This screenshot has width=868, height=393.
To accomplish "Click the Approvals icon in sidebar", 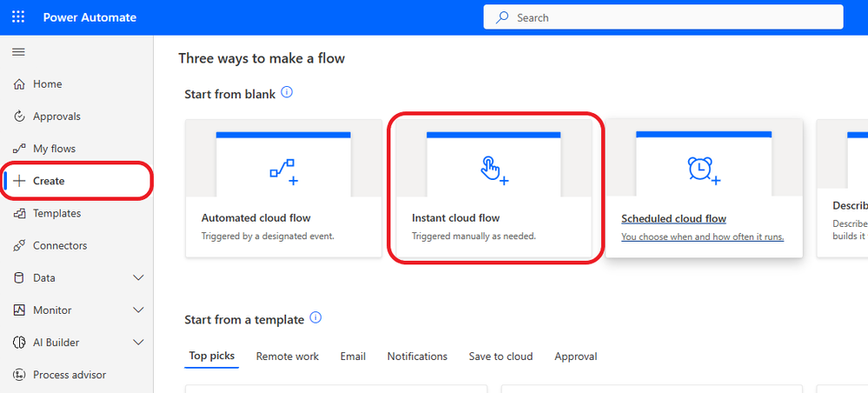I will tap(19, 117).
